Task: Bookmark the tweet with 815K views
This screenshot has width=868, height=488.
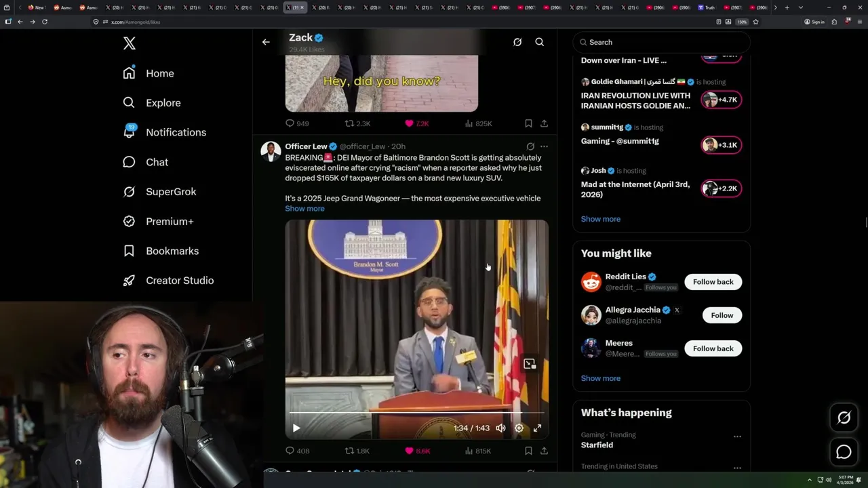Action: pos(528,451)
